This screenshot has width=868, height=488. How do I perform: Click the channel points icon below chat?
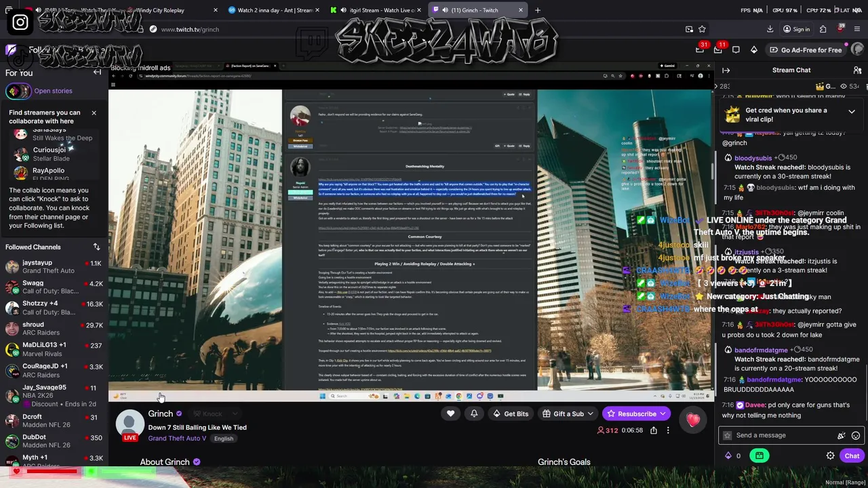pyautogui.click(x=728, y=455)
